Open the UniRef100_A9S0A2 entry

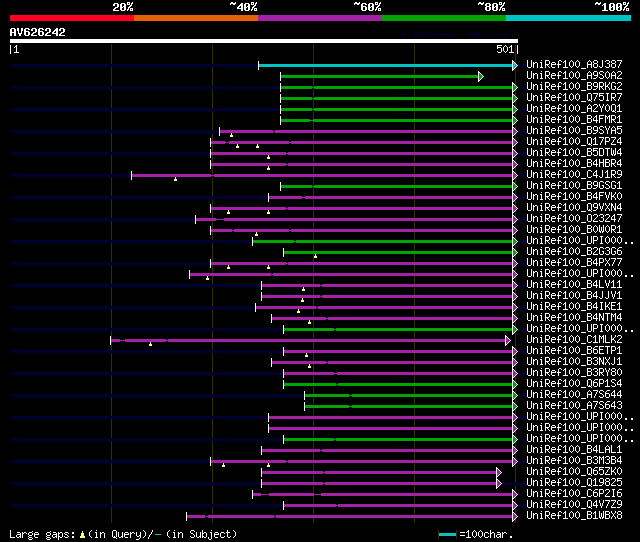click(574, 76)
